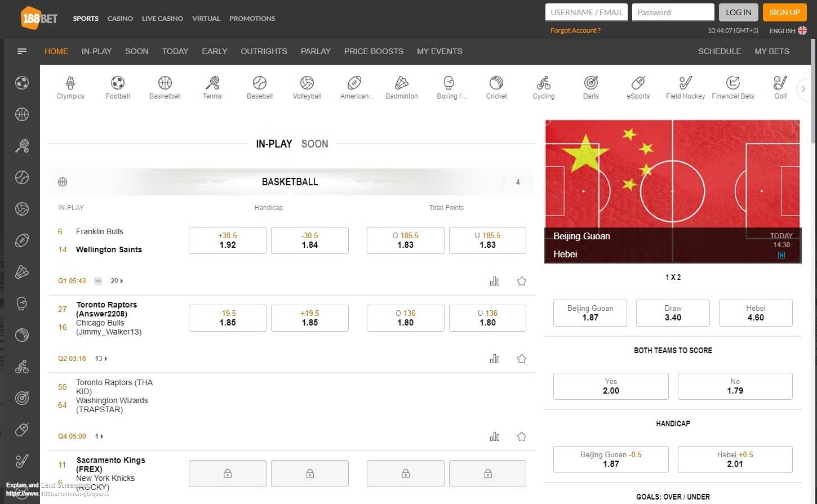
Task: Click the tennis racket icon in left sidebar
Action: 22,146
